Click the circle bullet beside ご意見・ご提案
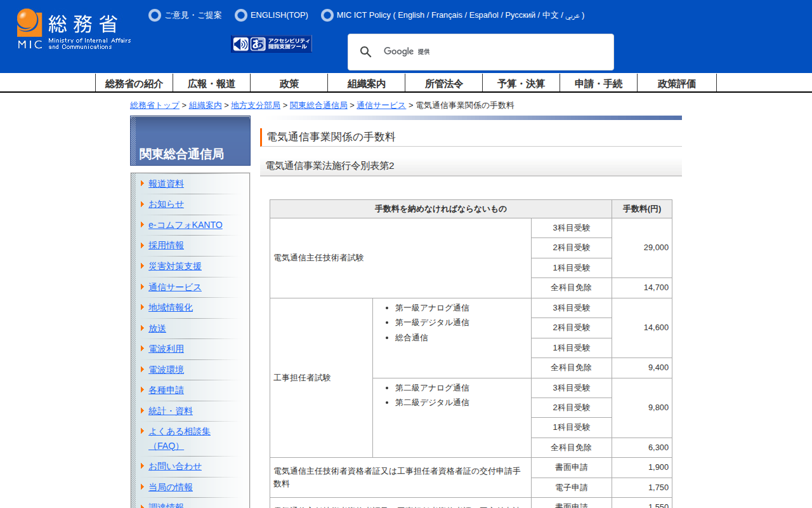 click(x=155, y=15)
